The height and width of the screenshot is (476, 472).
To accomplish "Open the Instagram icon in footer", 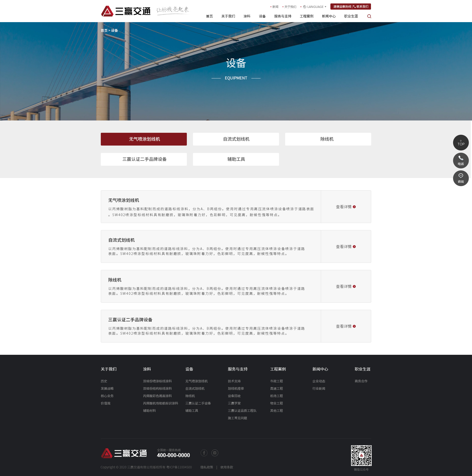I will pyautogui.click(x=215, y=453).
